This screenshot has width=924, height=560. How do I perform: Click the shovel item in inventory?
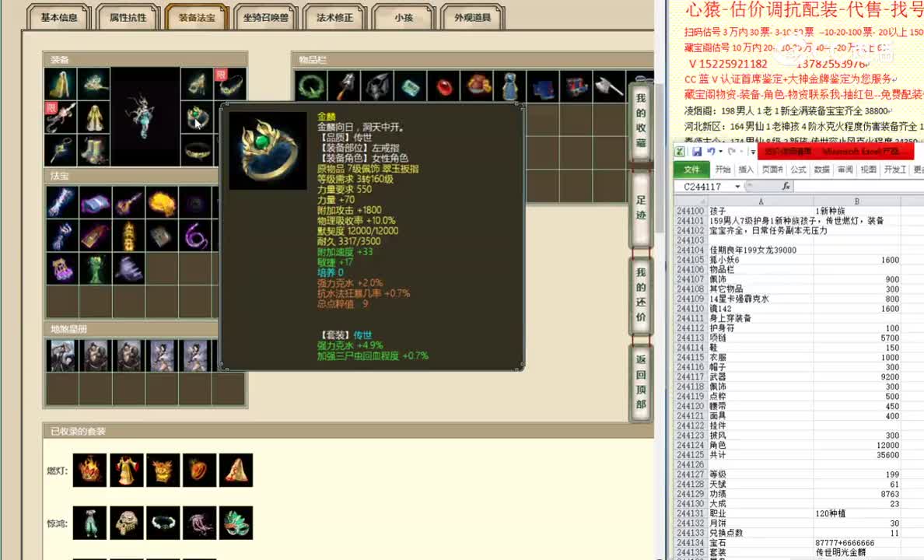pos(344,87)
